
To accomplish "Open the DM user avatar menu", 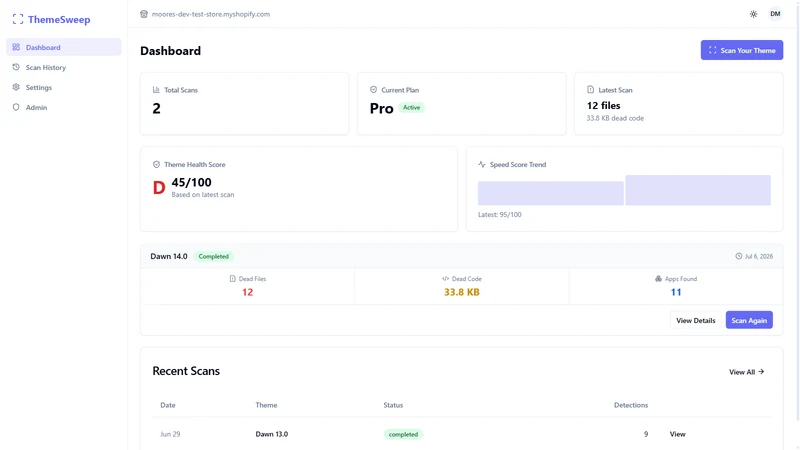I will pyautogui.click(x=775, y=14).
